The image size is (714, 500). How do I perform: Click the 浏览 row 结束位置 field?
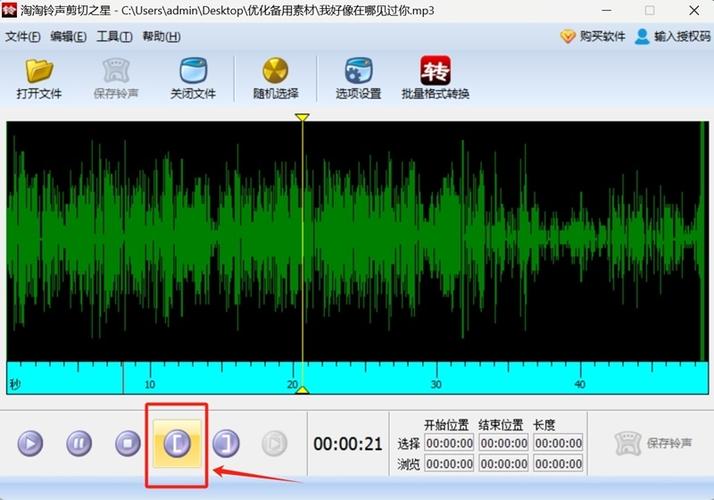(x=504, y=464)
